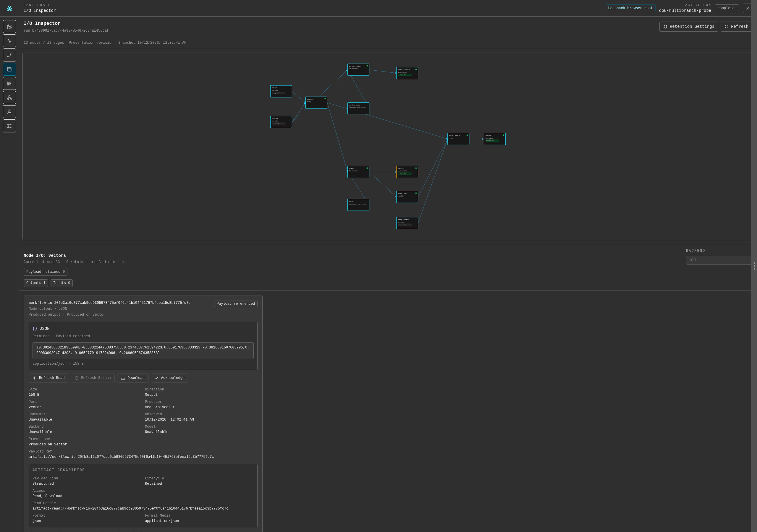
Task: Select the compose merge node
Action: point(316,103)
